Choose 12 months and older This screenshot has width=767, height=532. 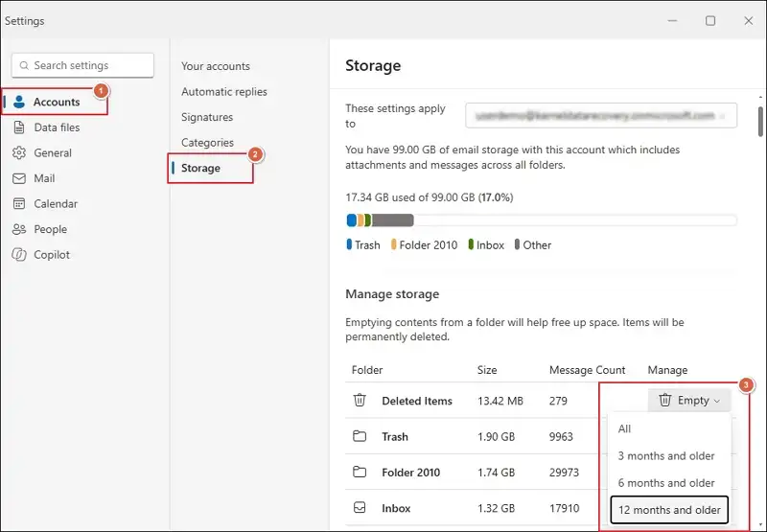pyautogui.click(x=669, y=510)
